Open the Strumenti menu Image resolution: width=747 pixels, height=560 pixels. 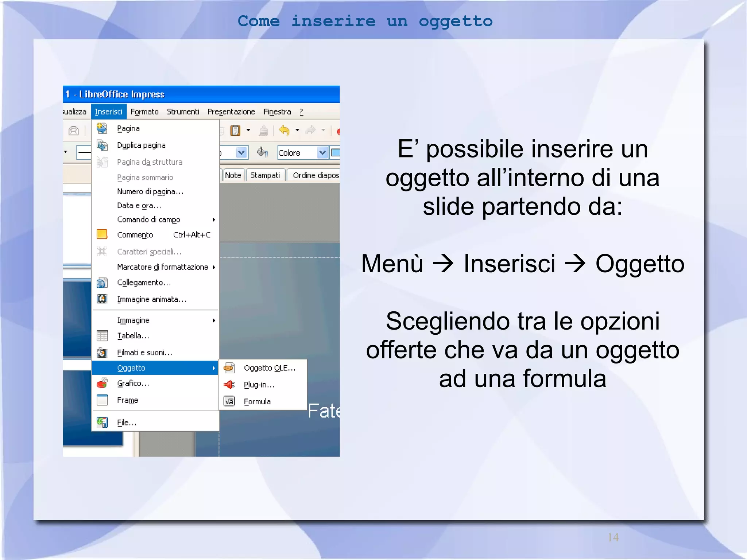coord(183,112)
